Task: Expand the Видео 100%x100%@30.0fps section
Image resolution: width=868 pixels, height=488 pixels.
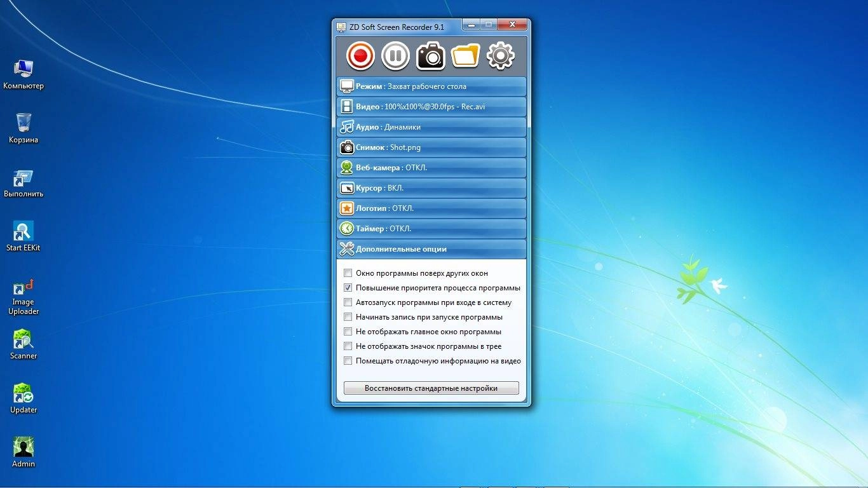Action: pos(431,107)
